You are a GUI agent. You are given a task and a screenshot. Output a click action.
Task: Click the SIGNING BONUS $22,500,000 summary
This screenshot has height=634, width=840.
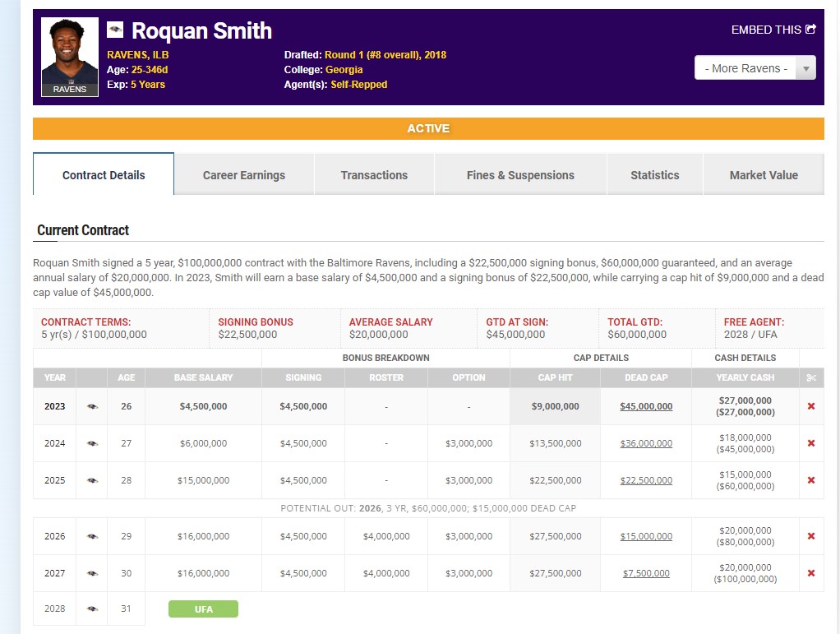click(x=275, y=328)
